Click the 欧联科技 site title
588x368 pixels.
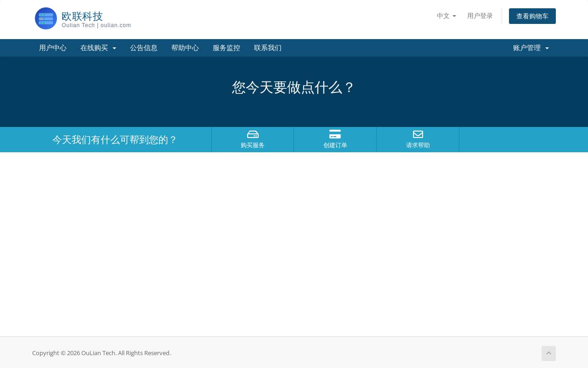click(x=82, y=16)
